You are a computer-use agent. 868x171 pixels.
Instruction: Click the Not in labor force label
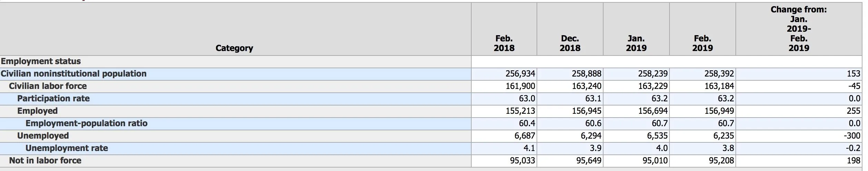pyautogui.click(x=45, y=161)
